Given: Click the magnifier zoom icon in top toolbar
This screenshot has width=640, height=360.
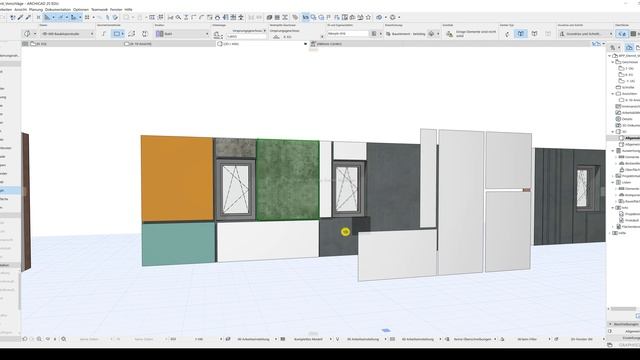Looking at the screenshot, I should 178,17.
